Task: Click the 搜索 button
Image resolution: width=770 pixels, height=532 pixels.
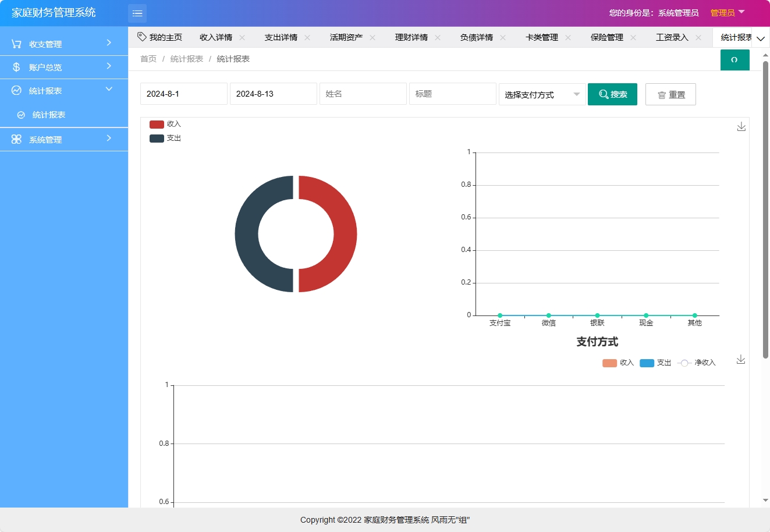Action: 612,94
